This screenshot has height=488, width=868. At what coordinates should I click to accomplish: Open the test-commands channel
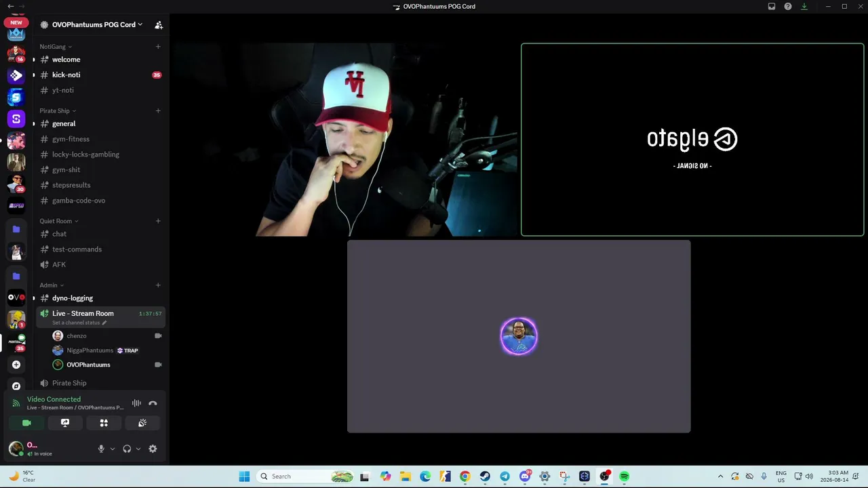pos(100,249)
